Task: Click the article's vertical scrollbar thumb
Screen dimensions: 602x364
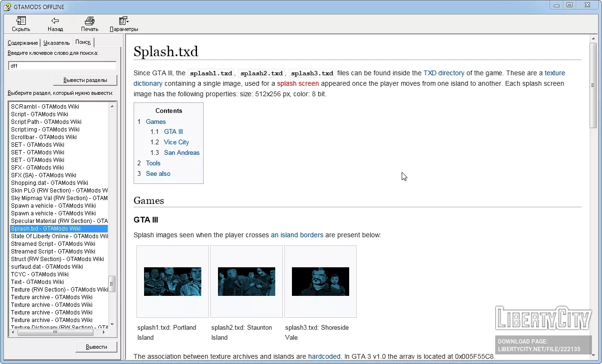Action: [x=593, y=85]
